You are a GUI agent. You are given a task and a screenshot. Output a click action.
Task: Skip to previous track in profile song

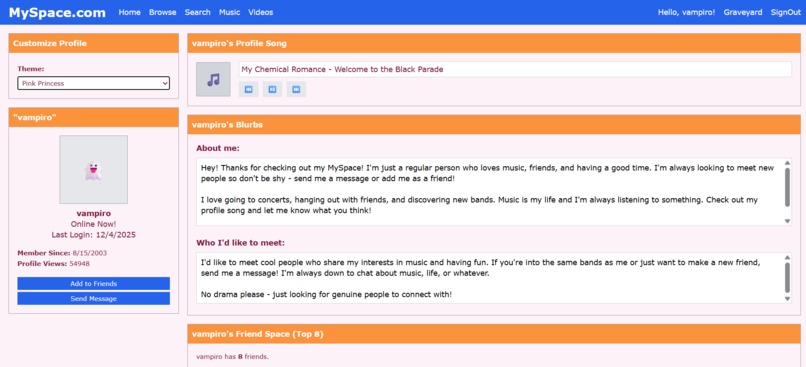coord(248,89)
